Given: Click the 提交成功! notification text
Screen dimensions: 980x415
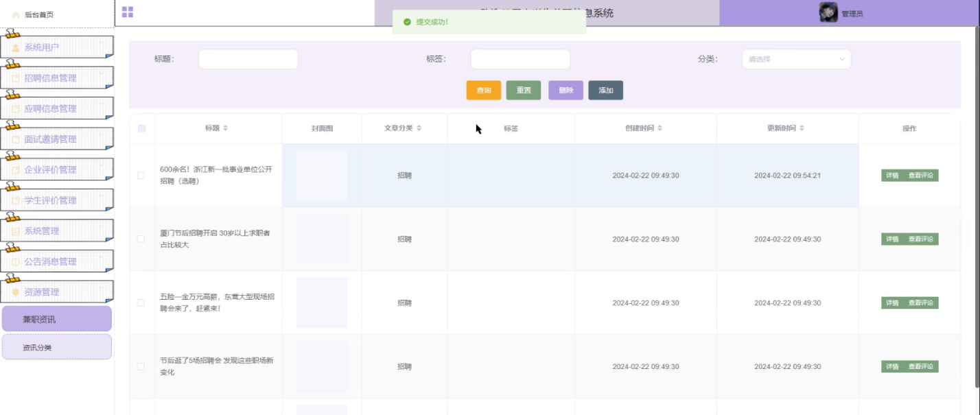Looking at the screenshot, I should point(432,22).
